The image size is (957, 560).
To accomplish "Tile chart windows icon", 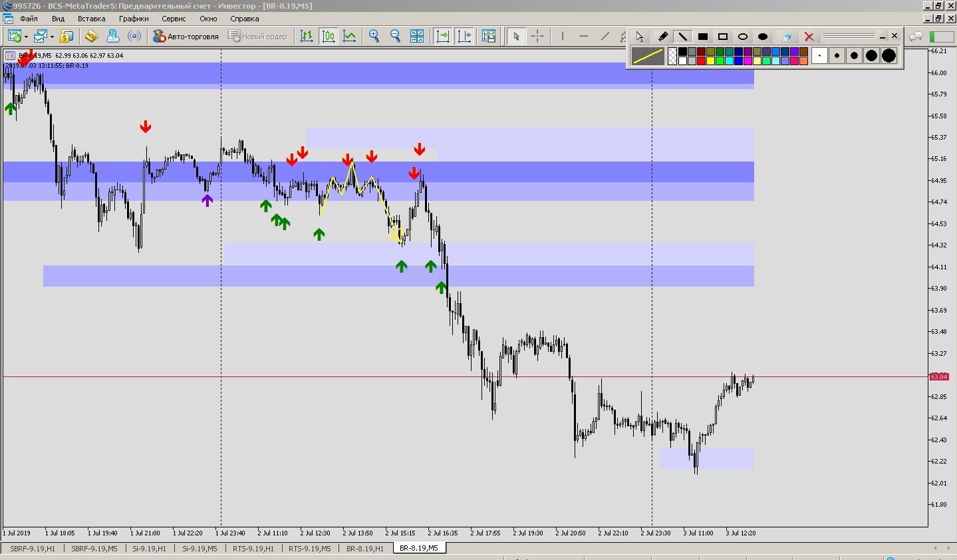I will (417, 36).
